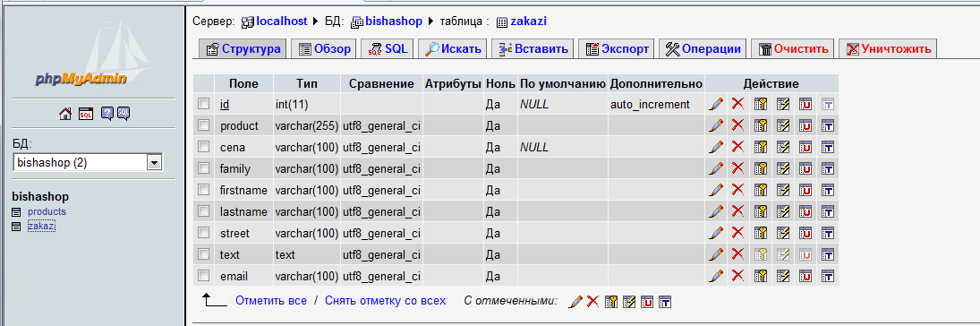Click the index icon for the email field

(x=783, y=275)
